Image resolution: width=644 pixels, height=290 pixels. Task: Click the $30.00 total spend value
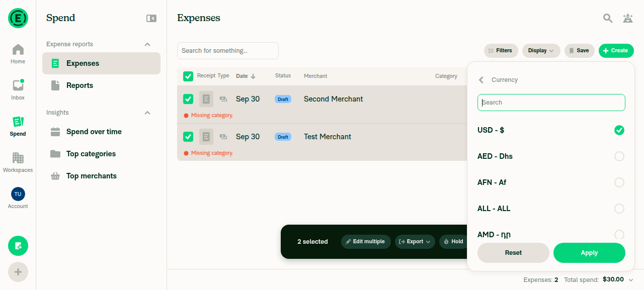pos(613,279)
